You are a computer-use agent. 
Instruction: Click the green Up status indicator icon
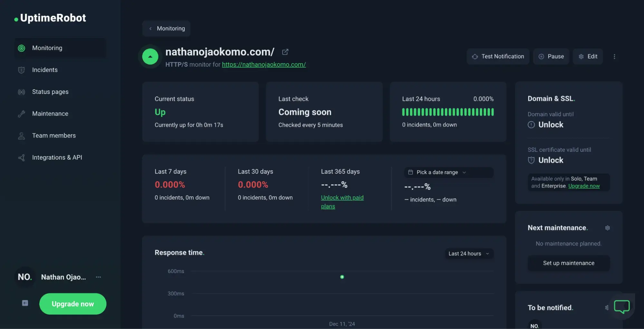coord(150,57)
